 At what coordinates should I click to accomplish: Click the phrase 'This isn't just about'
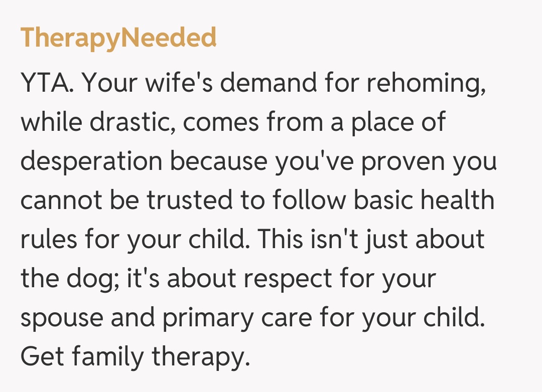(x=372, y=240)
